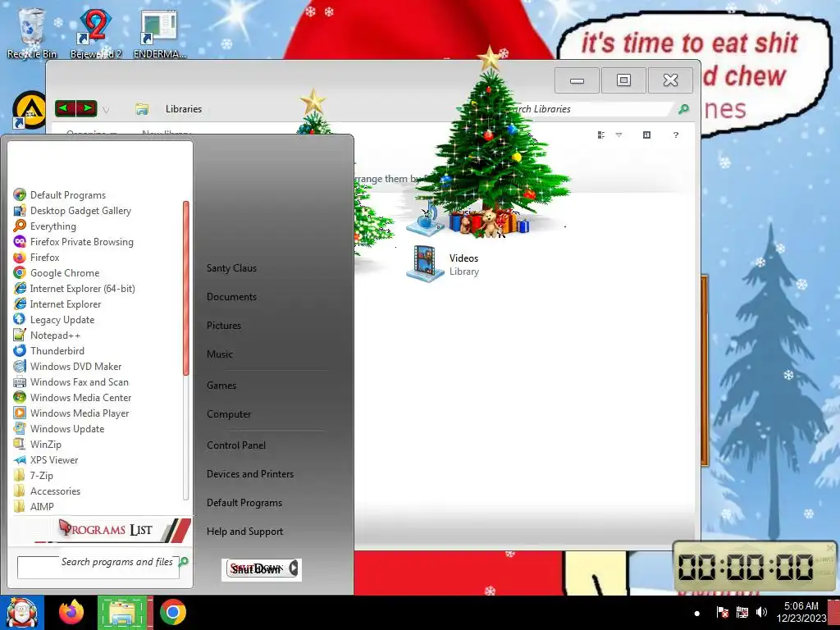
Task: Launch WinZip
Action: pos(38,444)
